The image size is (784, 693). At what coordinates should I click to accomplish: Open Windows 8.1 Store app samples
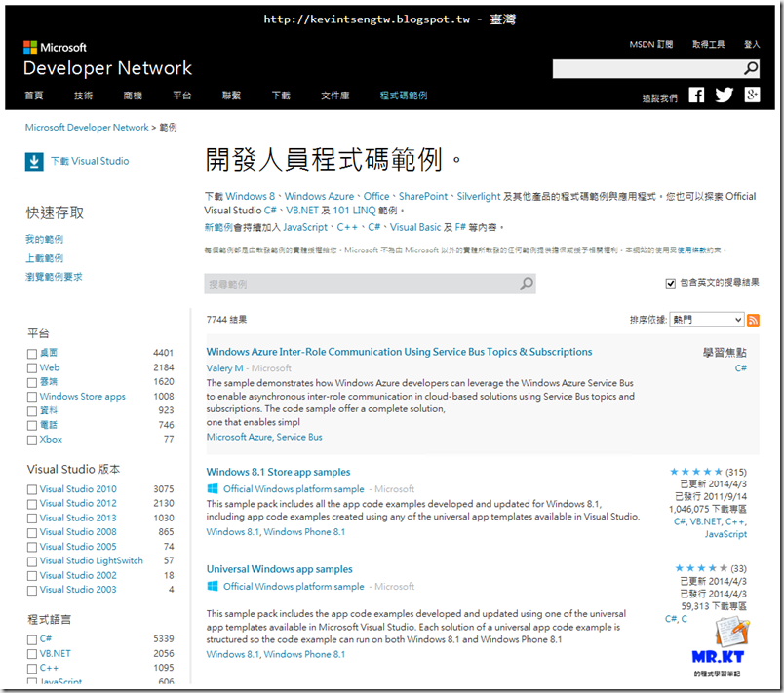(279, 472)
